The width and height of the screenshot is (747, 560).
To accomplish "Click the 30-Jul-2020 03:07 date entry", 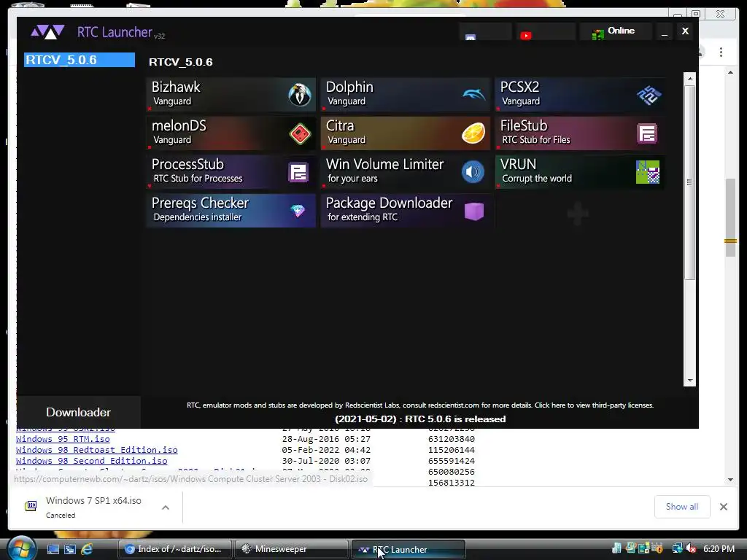I will click(326, 461).
